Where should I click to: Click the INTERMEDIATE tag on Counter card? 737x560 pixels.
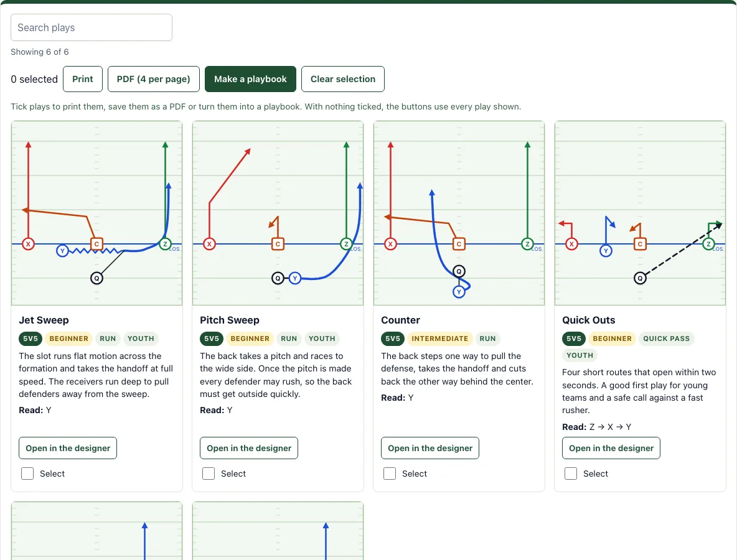(x=440, y=338)
